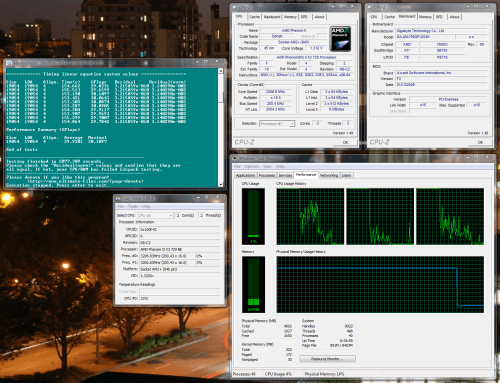Click Specification field in CPU-Z
Image resolution: width=500 pixels, height=383 pixels.
306,57
